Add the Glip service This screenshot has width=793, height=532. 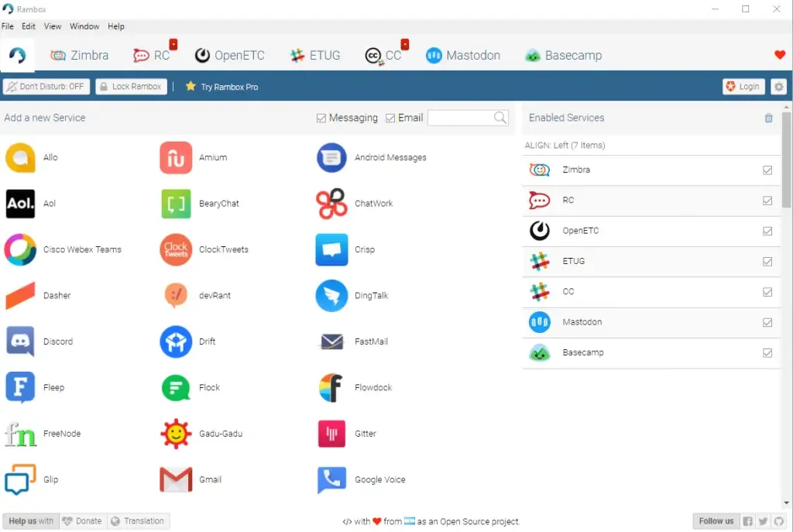[x=20, y=480]
